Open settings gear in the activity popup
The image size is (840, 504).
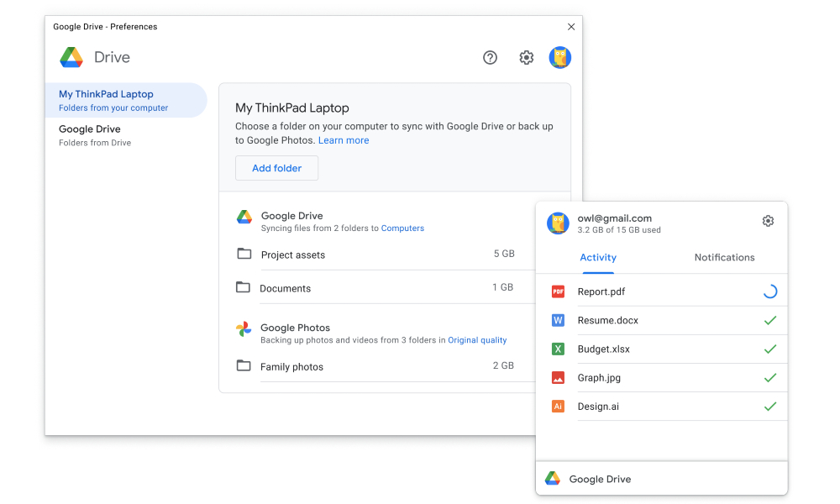coord(768,221)
